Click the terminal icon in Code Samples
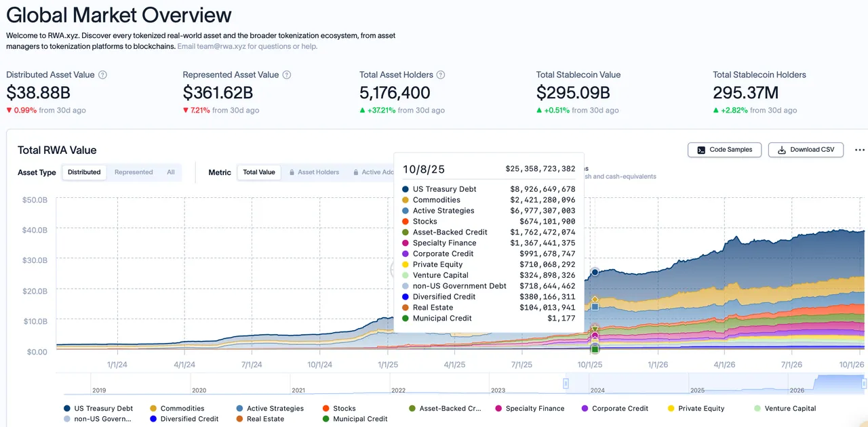The height and width of the screenshot is (427, 868). point(701,150)
